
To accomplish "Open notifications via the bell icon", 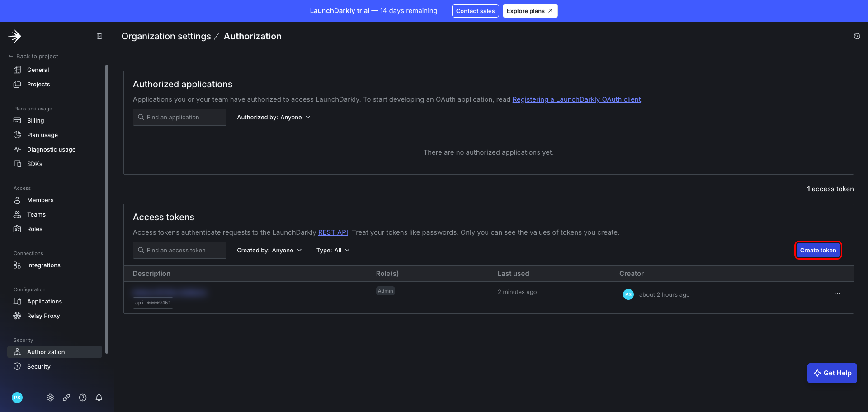I will (x=99, y=398).
